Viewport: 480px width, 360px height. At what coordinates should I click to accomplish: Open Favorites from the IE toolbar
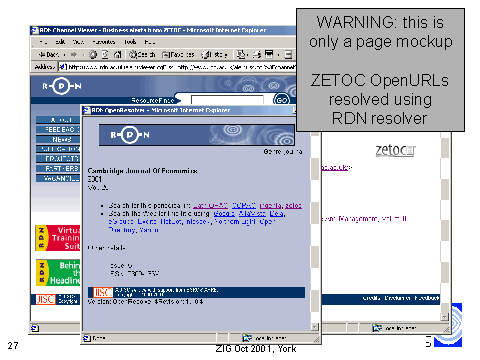point(178,54)
